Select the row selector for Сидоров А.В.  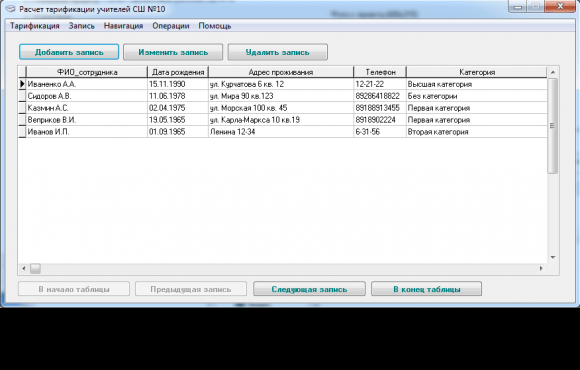(x=22, y=96)
